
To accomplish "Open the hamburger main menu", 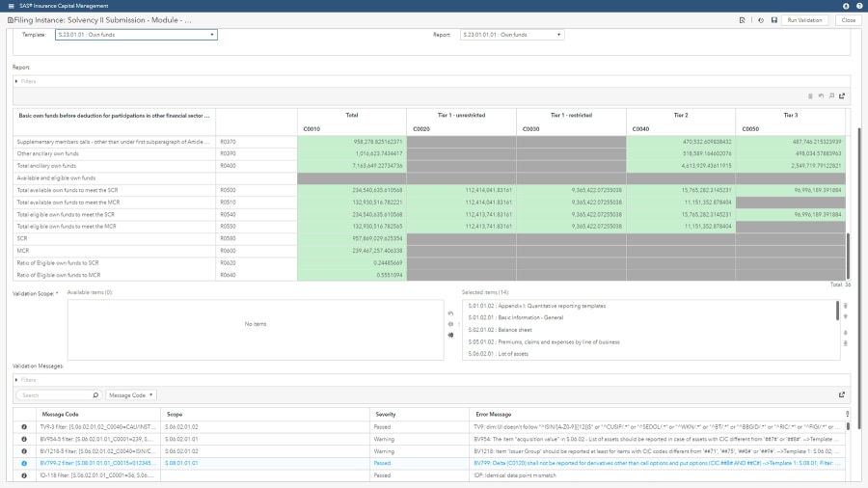I will click(11, 6).
